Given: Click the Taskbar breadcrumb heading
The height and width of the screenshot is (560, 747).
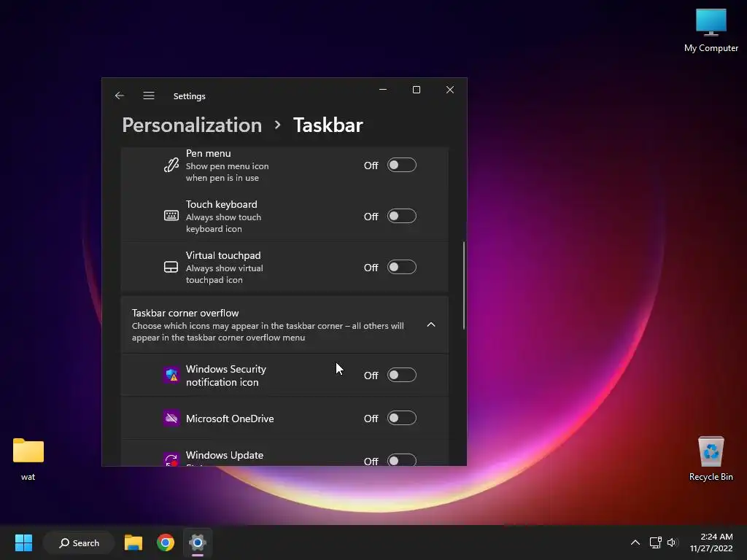Looking at the screenshot, I should pyautogui.click(x=328, y=125).
